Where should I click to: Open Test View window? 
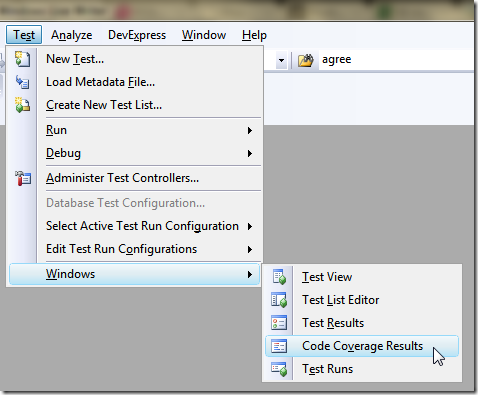click(362, 277)
